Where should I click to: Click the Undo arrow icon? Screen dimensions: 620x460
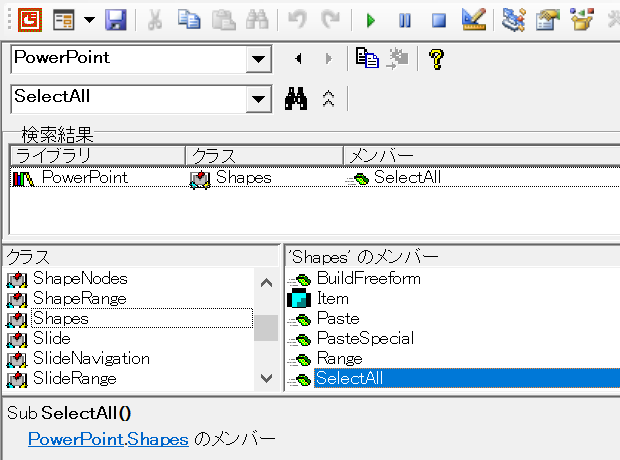[x=297, y=19]
